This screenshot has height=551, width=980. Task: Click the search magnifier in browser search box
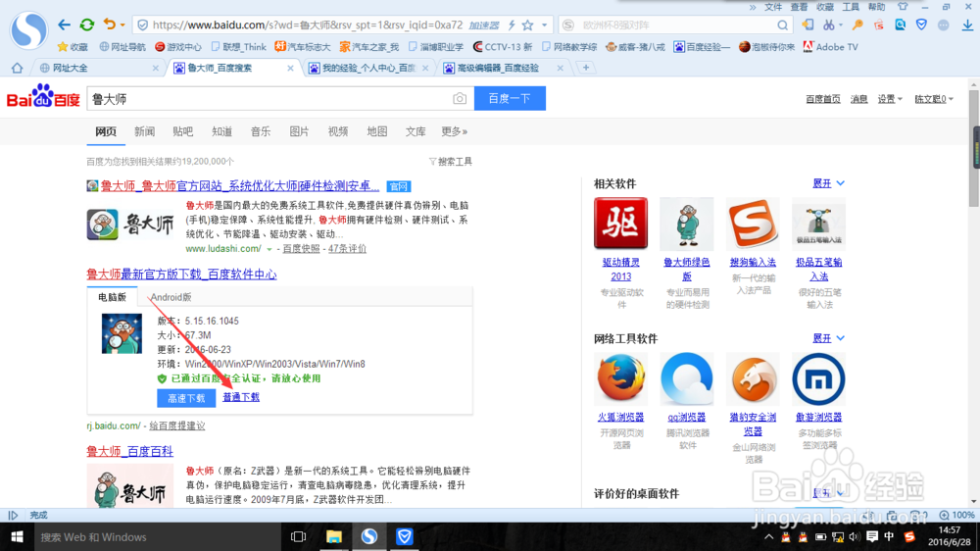(782, 25)
